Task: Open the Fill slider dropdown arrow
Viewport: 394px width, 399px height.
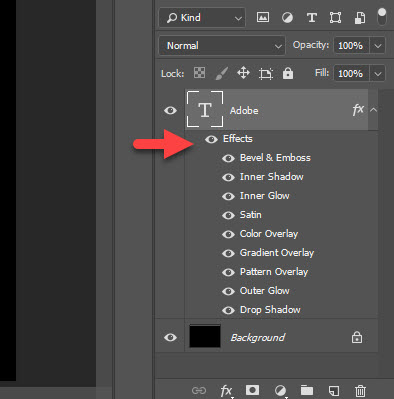Action: click(x=378, y=74)
